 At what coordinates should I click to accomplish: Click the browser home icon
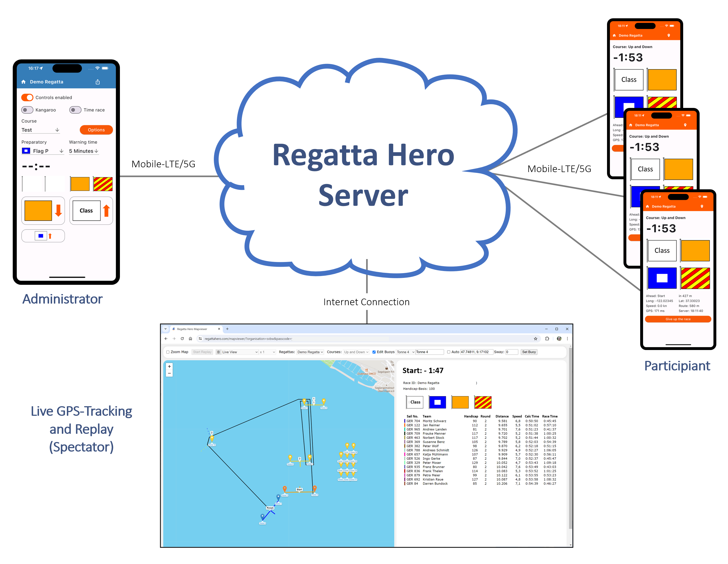pyautogui.click(x=190, y=338)
